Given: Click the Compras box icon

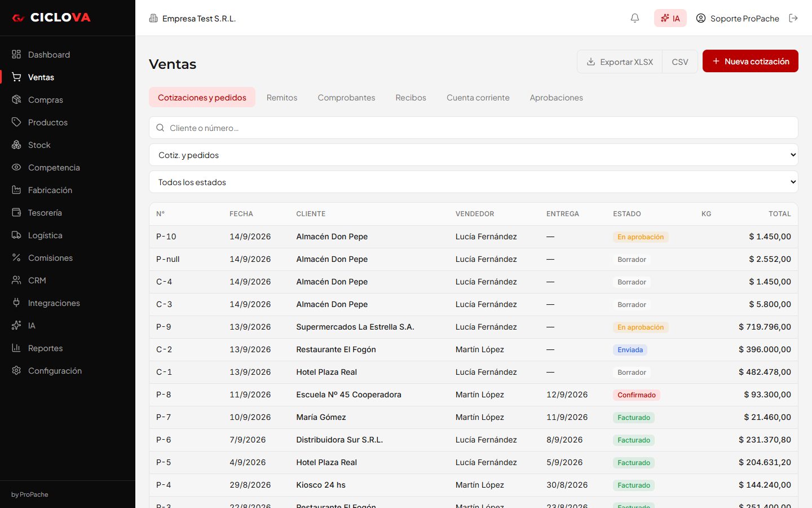Looking at the screenshot, I should coord(16,99).
